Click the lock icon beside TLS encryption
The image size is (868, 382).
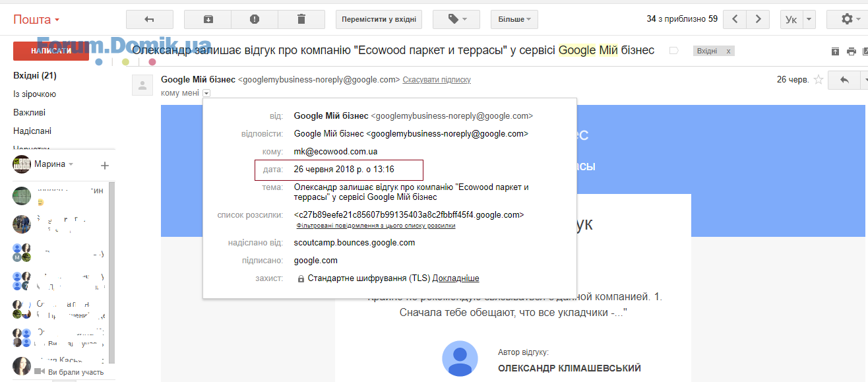pyautogui.click(x=301, y=279)
